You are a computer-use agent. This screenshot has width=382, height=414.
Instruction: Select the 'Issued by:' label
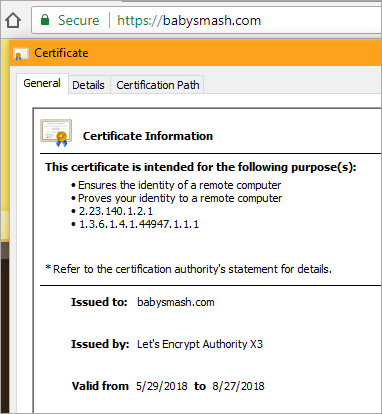100,344
